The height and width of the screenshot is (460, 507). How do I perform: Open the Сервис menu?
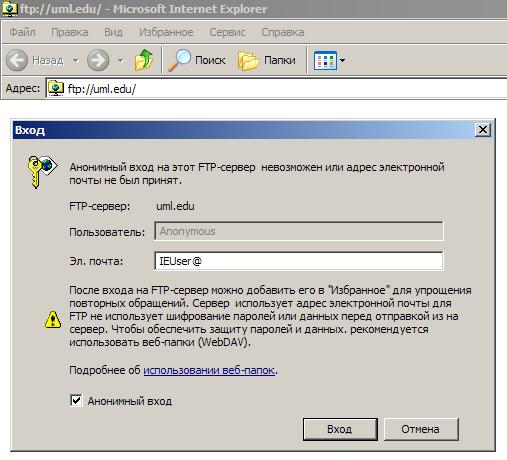pos(227,32)
